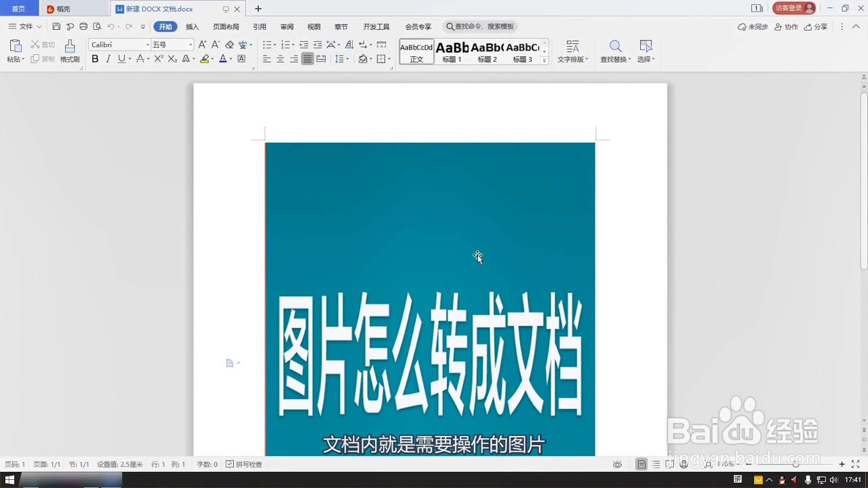This screenshot has height=488, width=868.
Task: Undo the last action
Action: (111, 26)
